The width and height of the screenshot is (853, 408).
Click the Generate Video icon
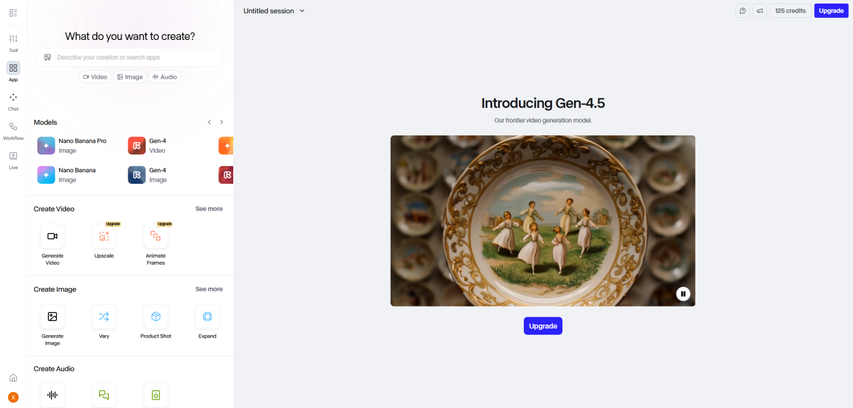[52, 236]
